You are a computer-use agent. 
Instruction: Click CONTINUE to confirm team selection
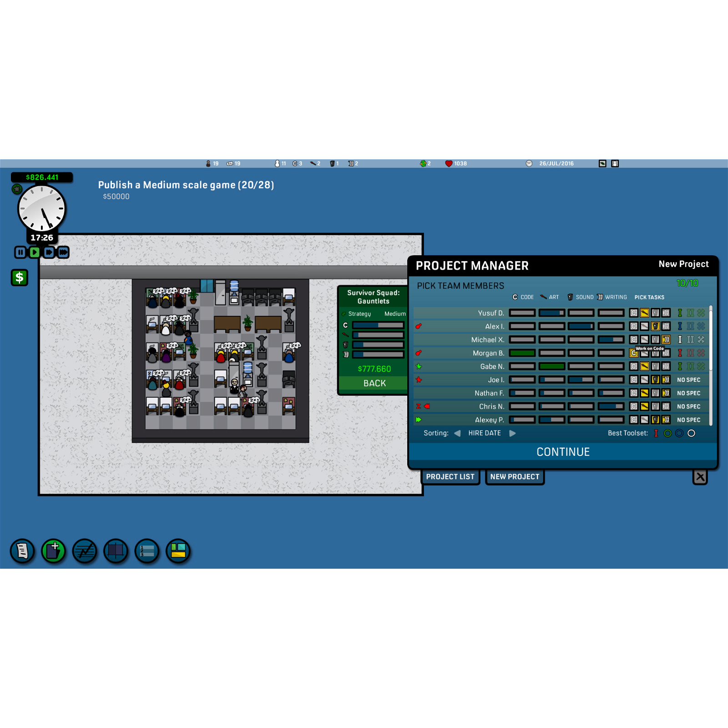tap(563, 452)
